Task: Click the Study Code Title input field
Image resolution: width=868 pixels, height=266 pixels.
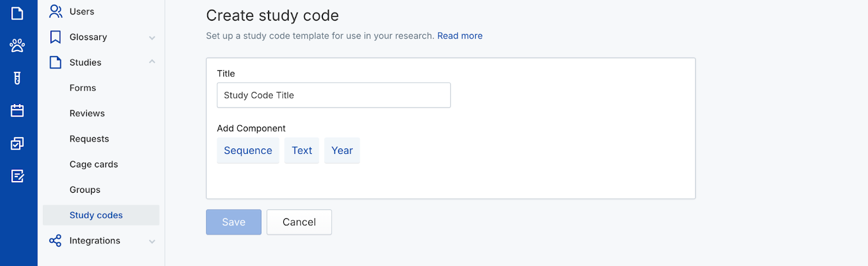Action: point(334,95)
